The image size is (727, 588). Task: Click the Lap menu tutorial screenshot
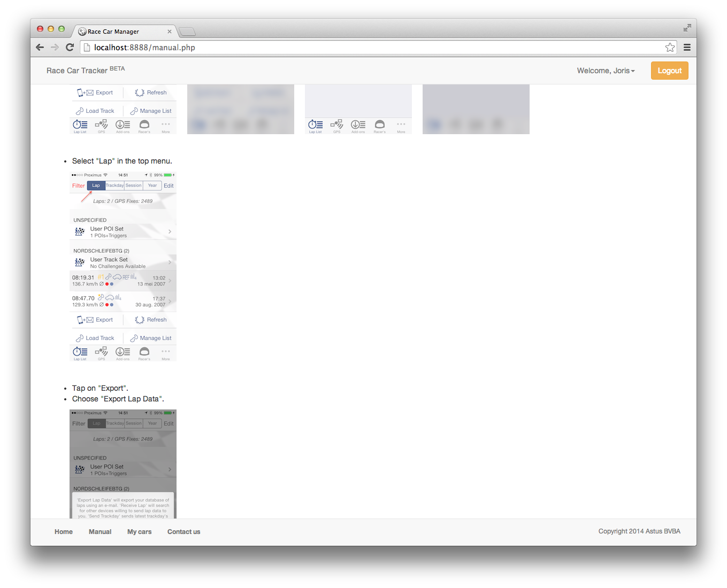point(123,266)
